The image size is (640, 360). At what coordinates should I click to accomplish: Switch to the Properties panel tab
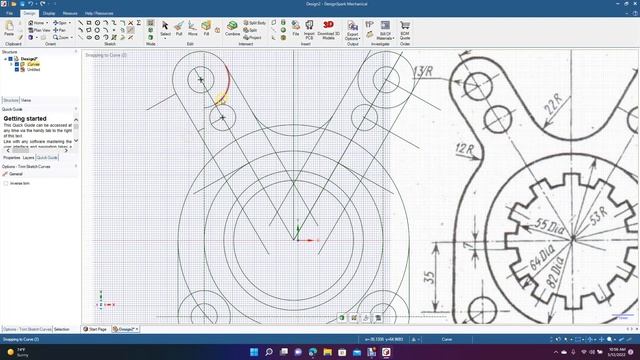(x=12, y=158)
